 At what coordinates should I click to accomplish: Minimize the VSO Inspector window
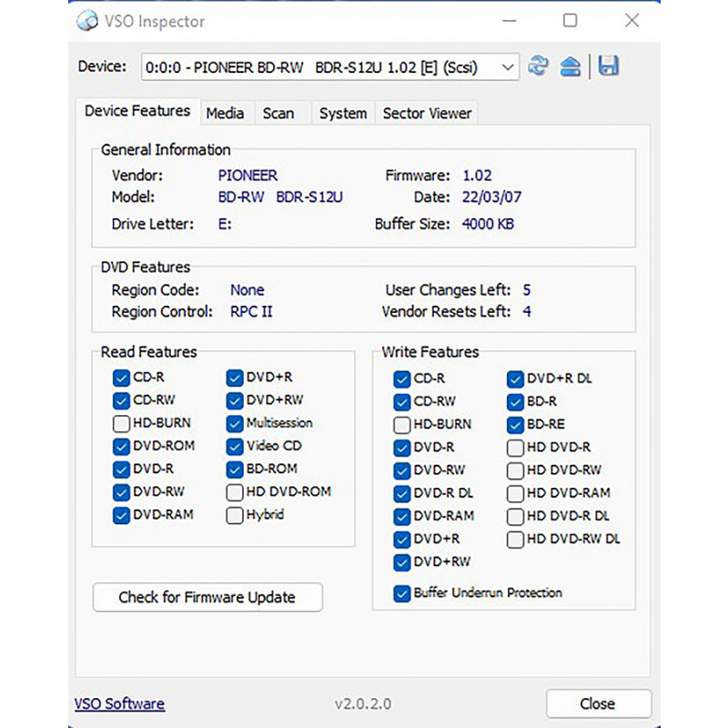(x=510, y=21)
